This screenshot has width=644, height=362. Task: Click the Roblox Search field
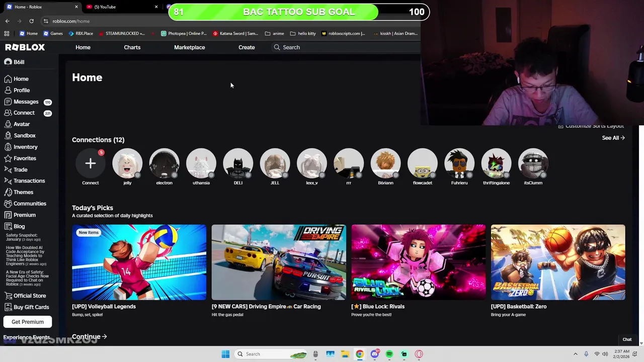[347, 47]
